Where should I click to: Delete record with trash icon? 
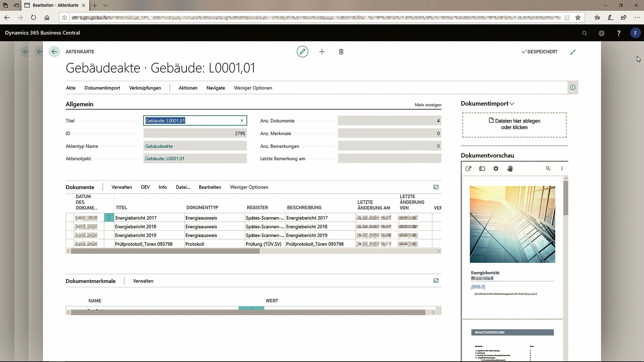(341, 52)
